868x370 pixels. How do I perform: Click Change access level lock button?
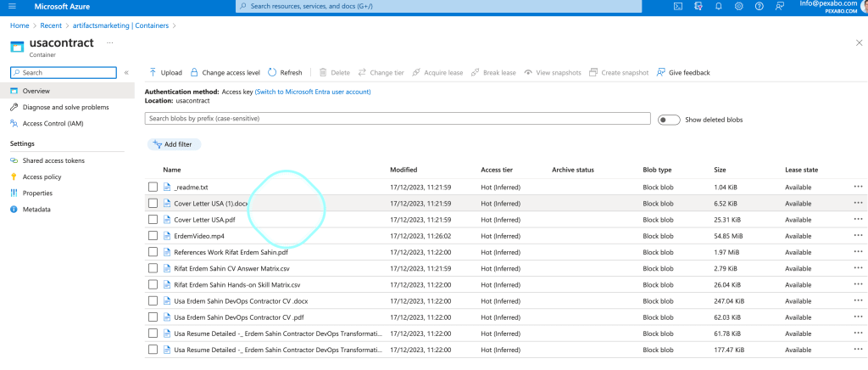pyautogui.click(x=225, y=73)
